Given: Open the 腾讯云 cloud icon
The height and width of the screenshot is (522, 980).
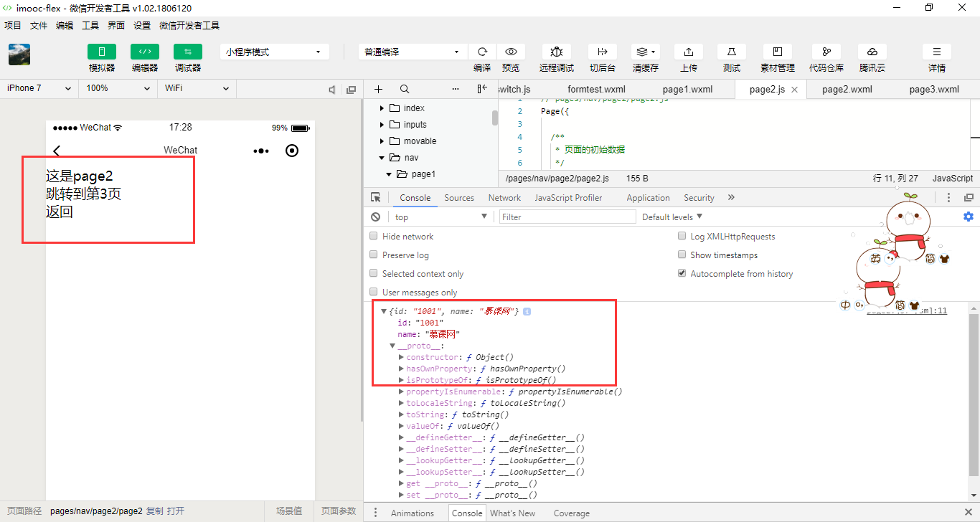Looking at the screenshot, I should (x=872, y=52).
